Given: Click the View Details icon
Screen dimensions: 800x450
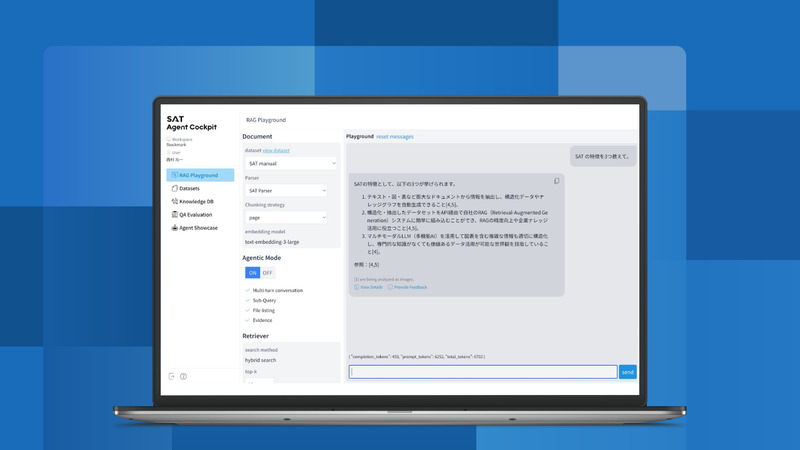Looking at the screenshot, I should pyautogui.click(x=356, y=287).
